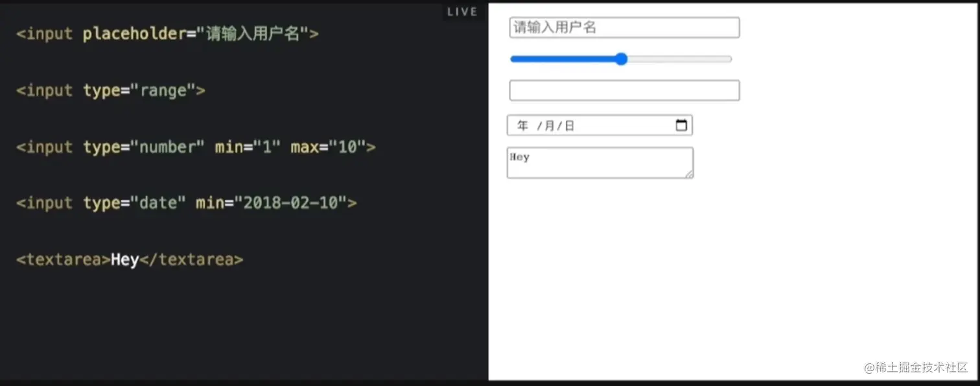The width and height of the screenshot is (980, 386).
Task: Click the placeholder attribute in the first code line
Action: 134,34
